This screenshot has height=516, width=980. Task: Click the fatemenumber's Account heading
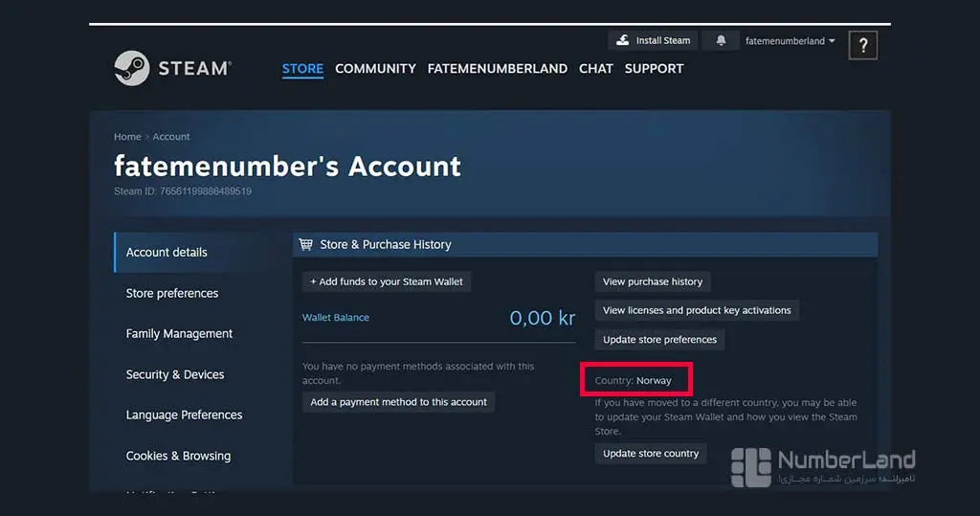click(287, 167)
